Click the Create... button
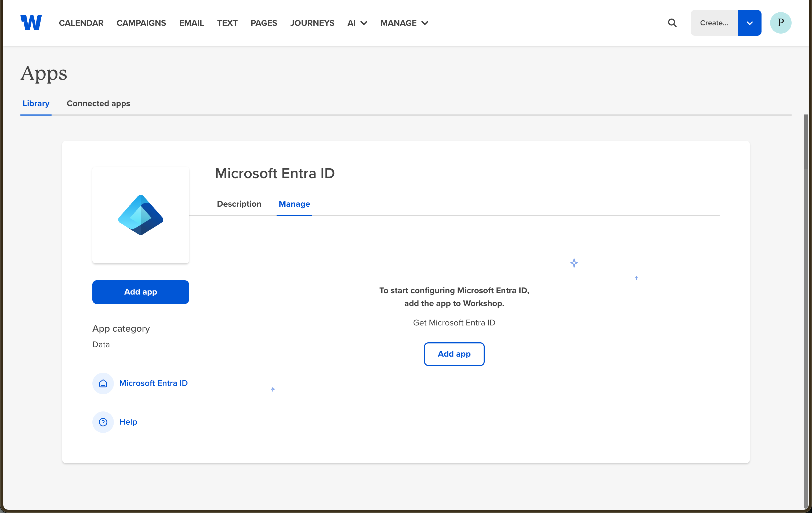This screenshot has width=812, height=513. [x=714, y=23]
